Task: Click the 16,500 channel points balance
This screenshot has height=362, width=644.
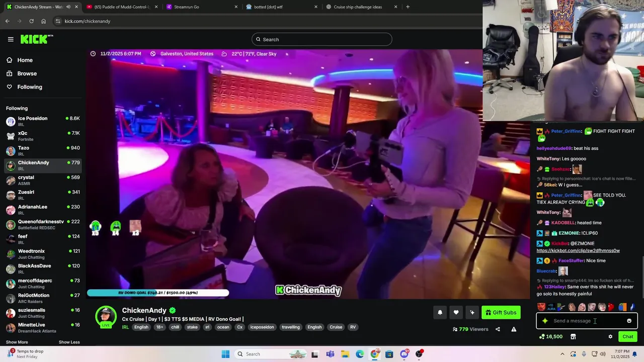Action: [x=550, y=337]
